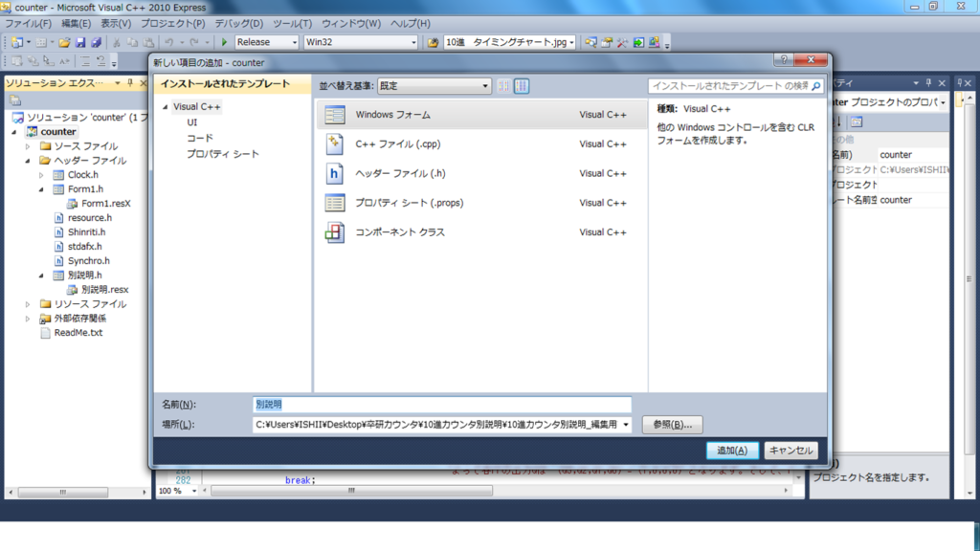Collapse the Visual C++ template node
Image resolution: width=980 pixels, height=551 pixels.
coord(165,107)
